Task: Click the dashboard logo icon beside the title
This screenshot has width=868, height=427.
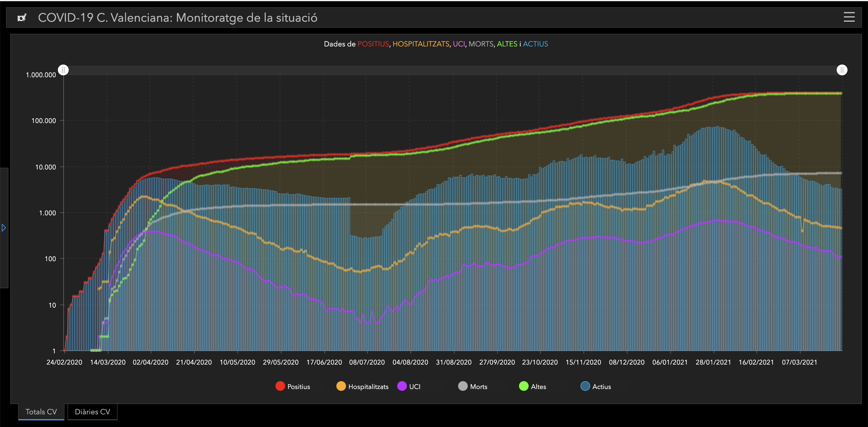Action: (x=22, y=18)
